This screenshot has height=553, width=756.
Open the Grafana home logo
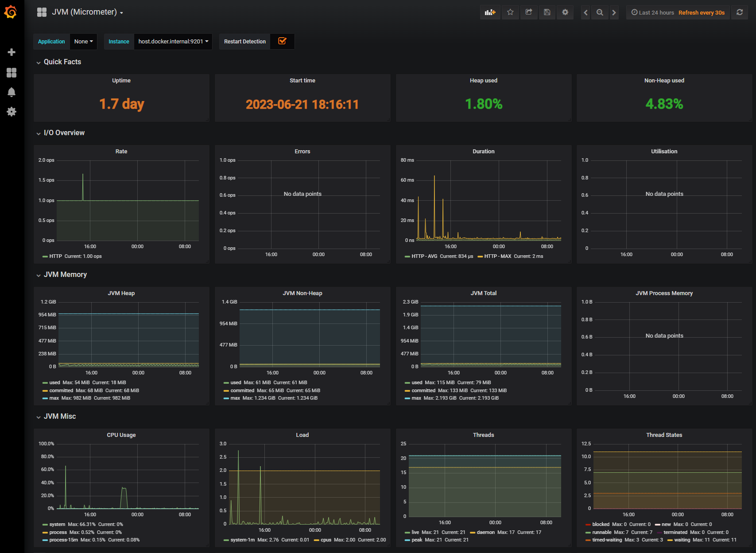click(11, 12)
